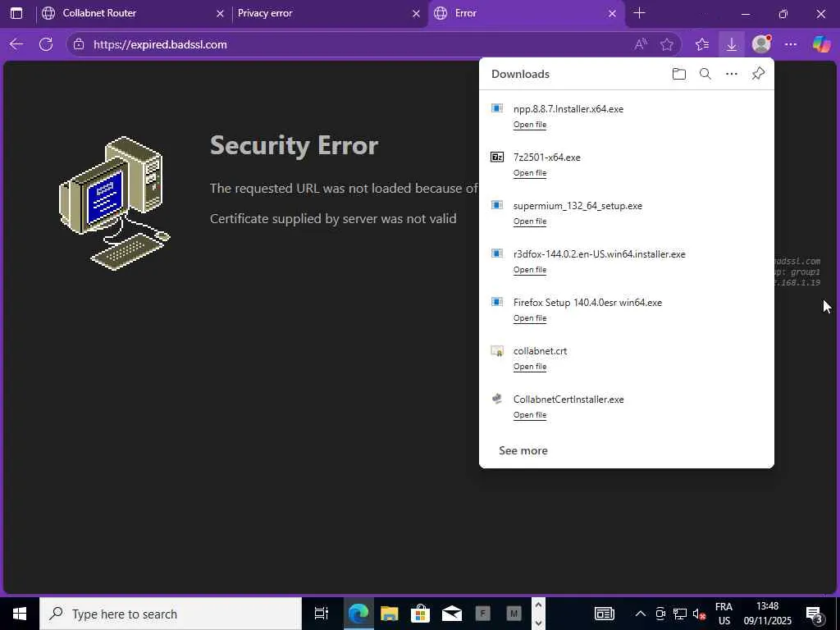
Task: Switch to Privacy error tab
Action: [x=329, y=13]
